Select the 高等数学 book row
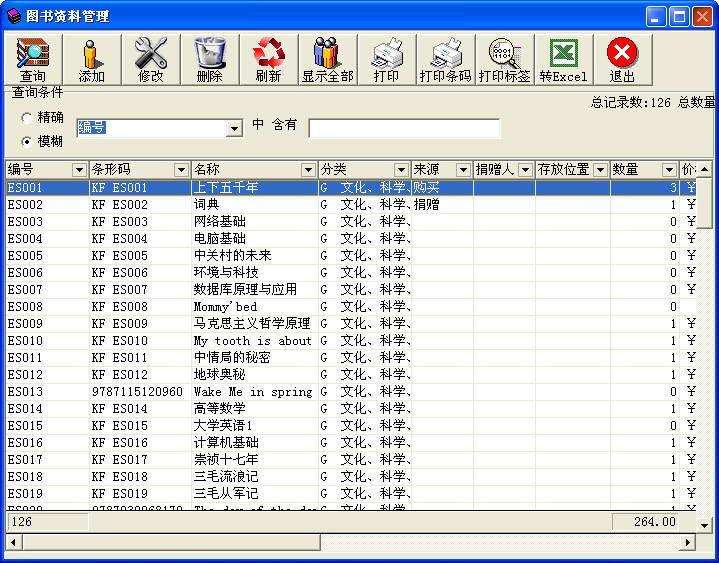The width and height of the screenshot is (719, 563). click(x=351, y=408)
